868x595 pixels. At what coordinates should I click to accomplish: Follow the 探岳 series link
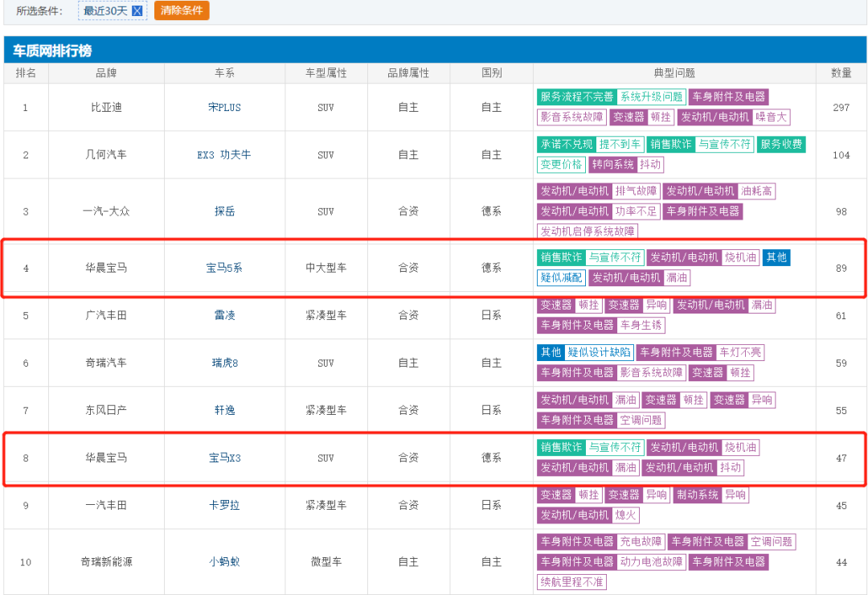click(224, 211)
